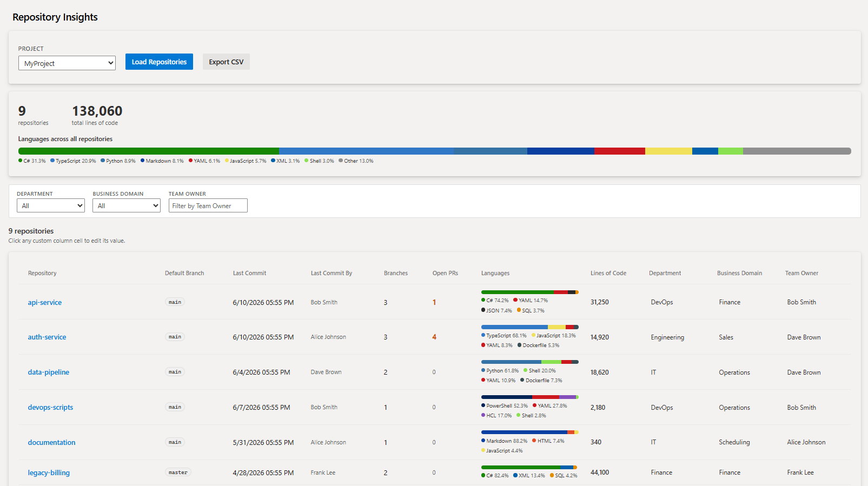Click the Export CSV button
The height and width of the screenshot is (486, 868).
point(226,62)
